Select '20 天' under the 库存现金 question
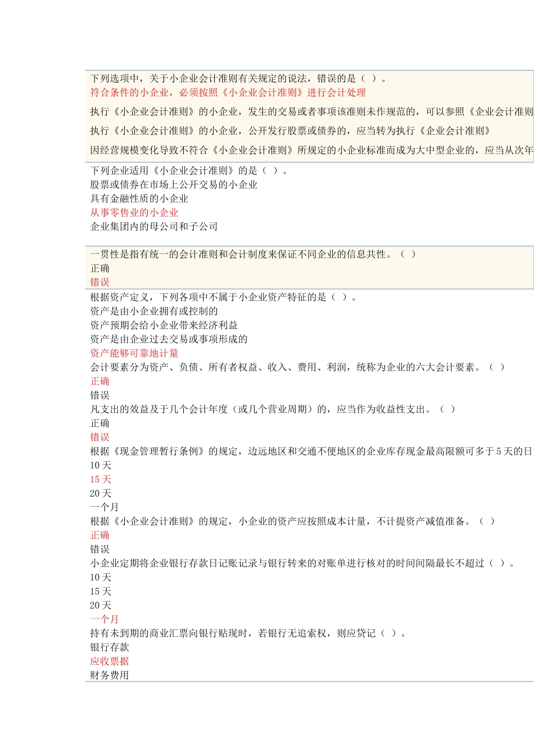The image size is (534, 756). tap(101, 493)
